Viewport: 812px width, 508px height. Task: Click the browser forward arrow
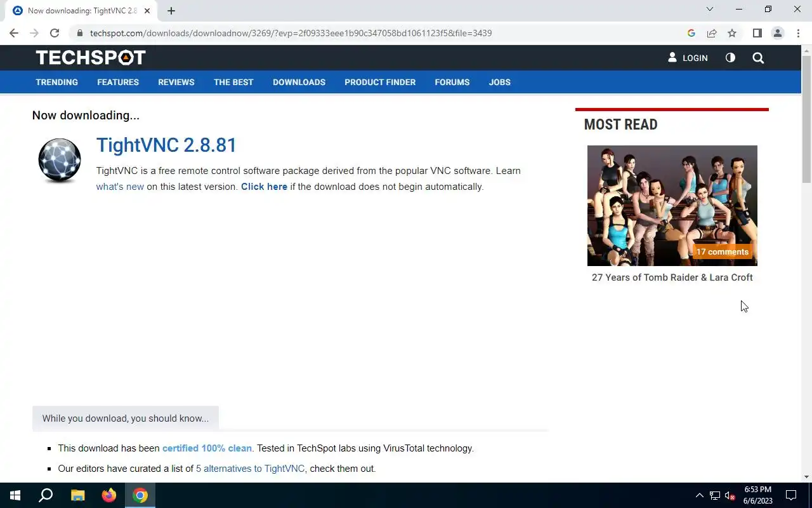pyautogui.click(x=34, y=33)
